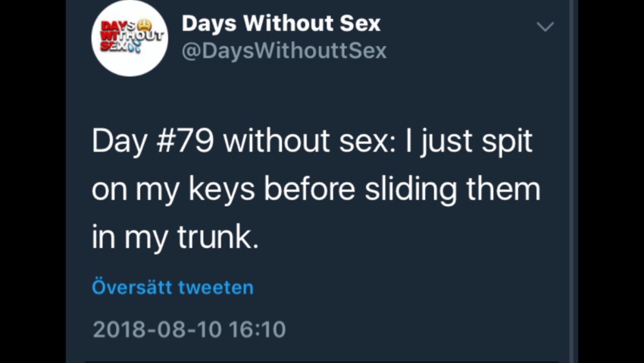The image size is (644, 363).
Task: Click the Översätt tweeten link
Action: pyautogui.click(x=173, y=288)
